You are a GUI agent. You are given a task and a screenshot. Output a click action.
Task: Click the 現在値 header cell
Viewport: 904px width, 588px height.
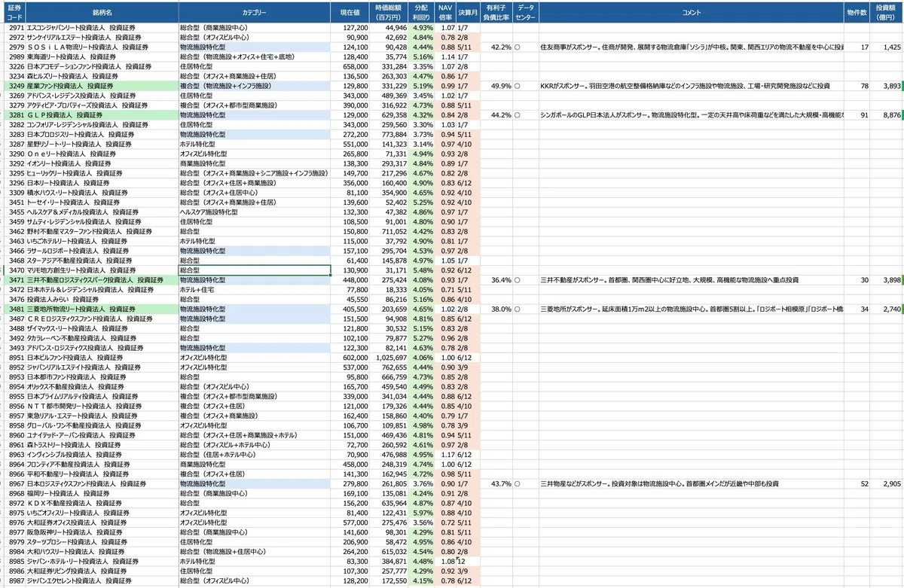click(351, 13)
